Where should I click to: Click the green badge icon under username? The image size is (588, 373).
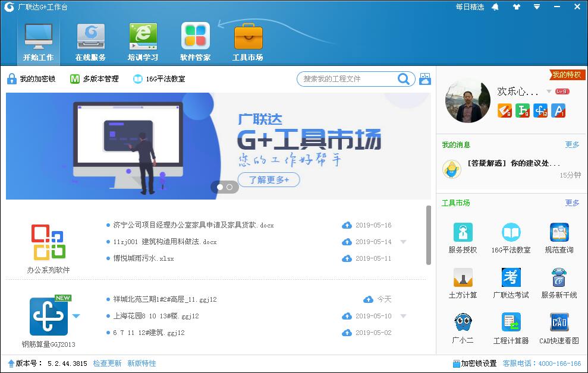tap(523, 111)
